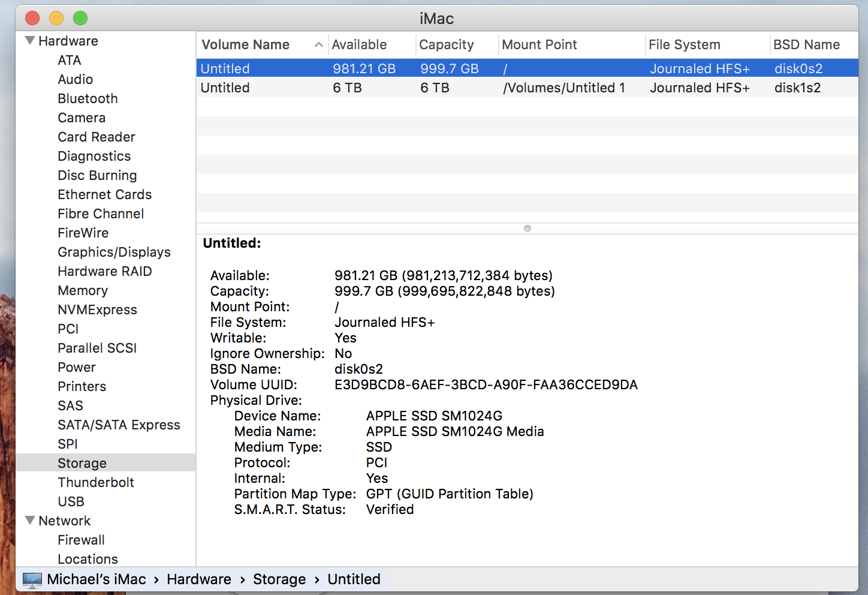The image size is (868, 595).
Task: Select the split-pane divider handle dot
Action: pos(528,229)
